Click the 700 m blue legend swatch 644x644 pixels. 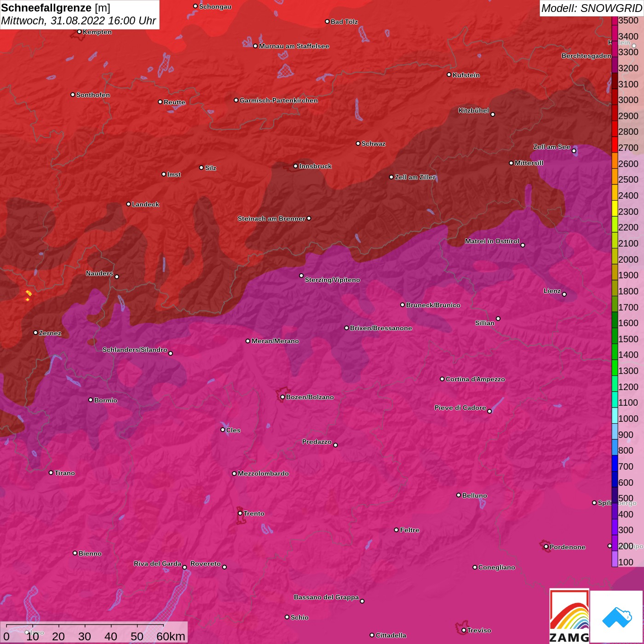click(615, 463)
